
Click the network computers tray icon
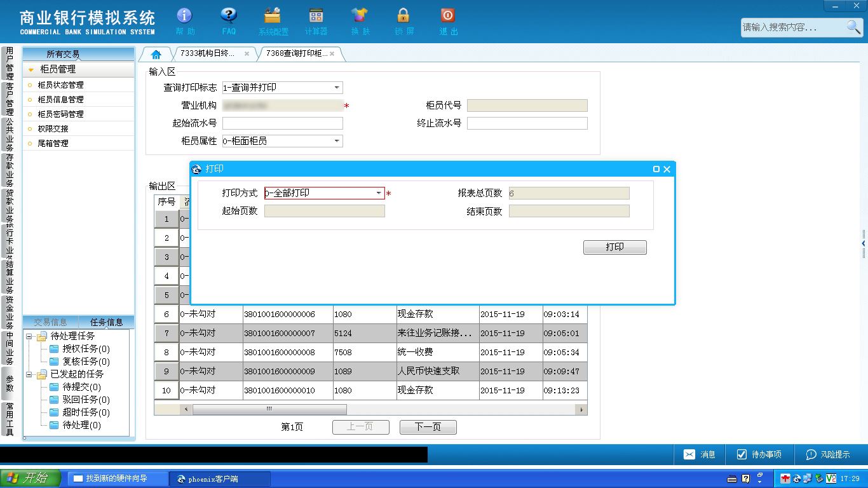(808, 478)
